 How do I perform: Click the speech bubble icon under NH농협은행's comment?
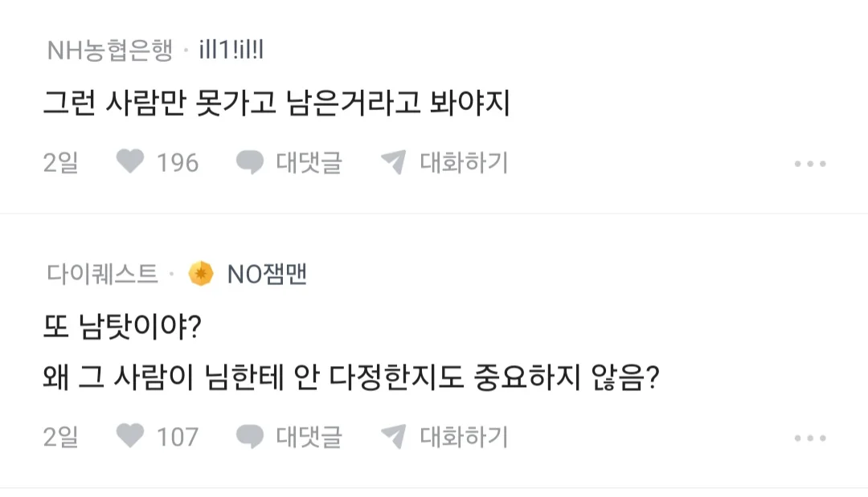point(250,163)
